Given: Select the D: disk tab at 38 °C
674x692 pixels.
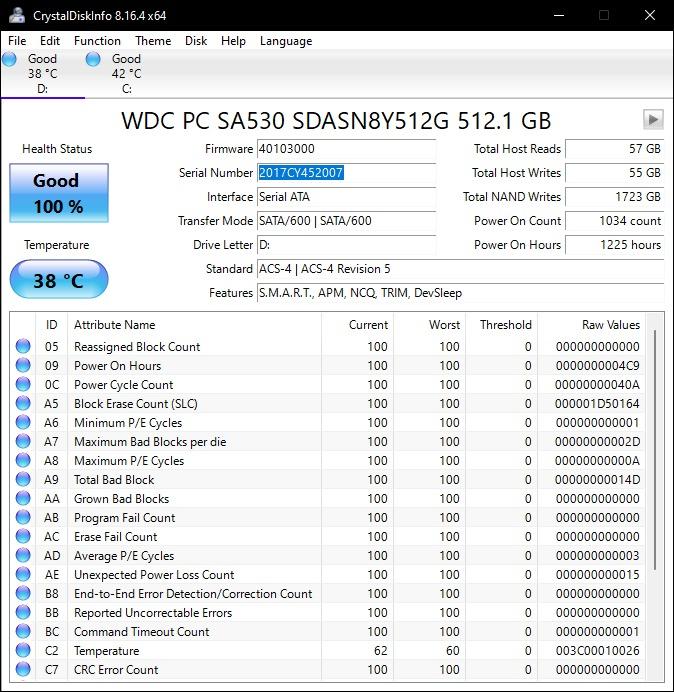Looking at the screenshot, I should tap(42, 73).
